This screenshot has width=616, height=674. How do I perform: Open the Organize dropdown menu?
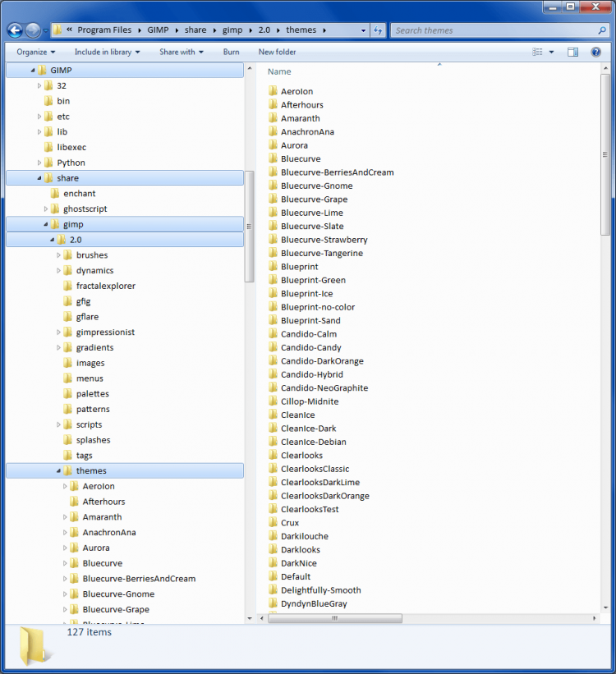point(35,52)
